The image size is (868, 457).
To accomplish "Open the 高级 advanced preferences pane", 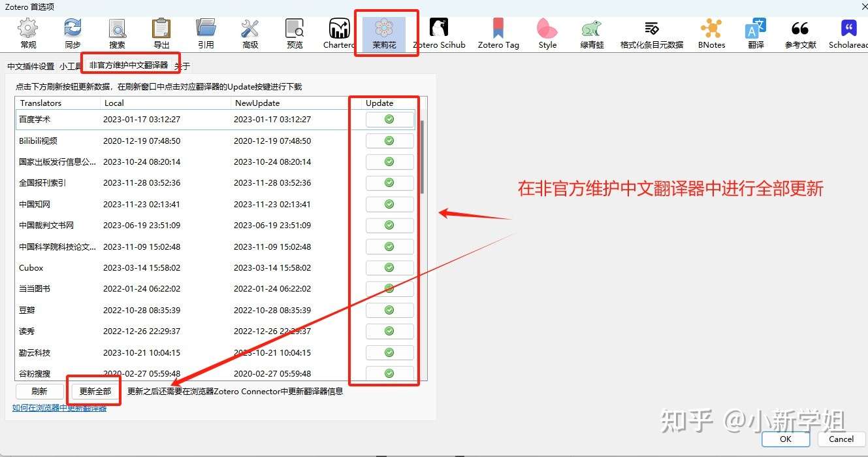I will 250,34.
